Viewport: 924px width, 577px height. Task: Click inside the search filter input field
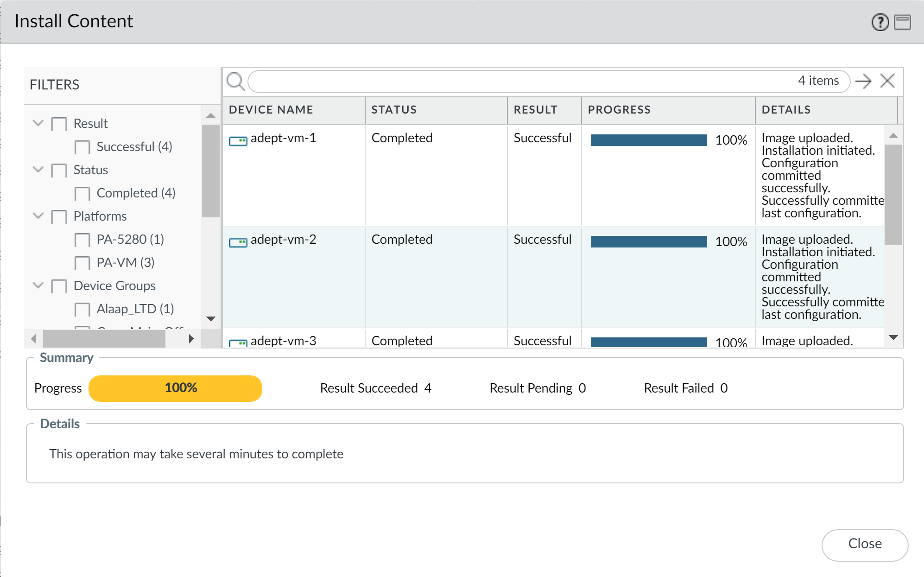pyautogui.click(x=510, y=82)
